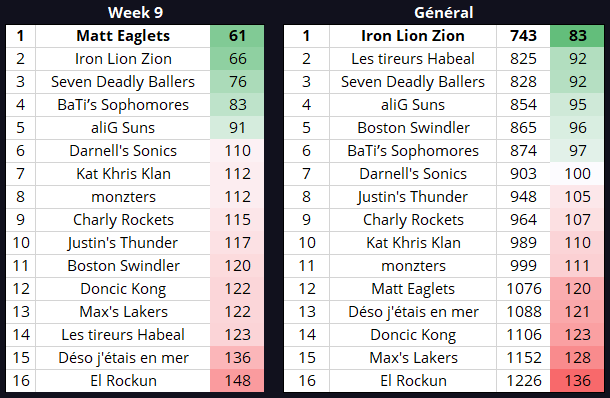Select the 1226 total for El Rockun
Screen dimensions: 610x398
pos(523,381)
